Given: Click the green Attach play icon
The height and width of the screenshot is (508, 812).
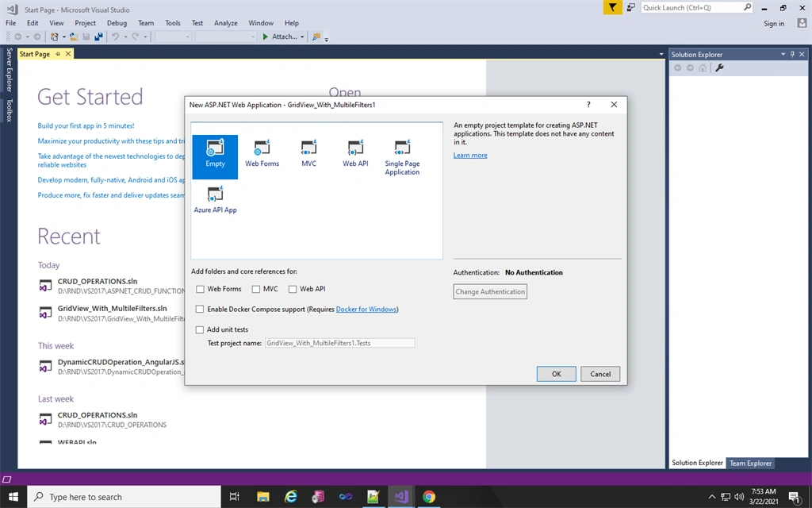Looking at the screenshot, I should coord(265,37).
